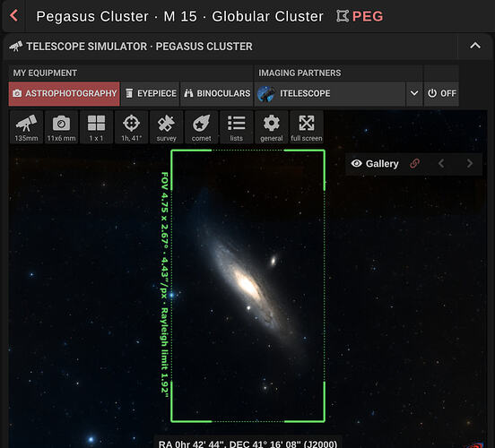
Task: Expand the imaging partners dropdown
Action: (x=414, y=93)
